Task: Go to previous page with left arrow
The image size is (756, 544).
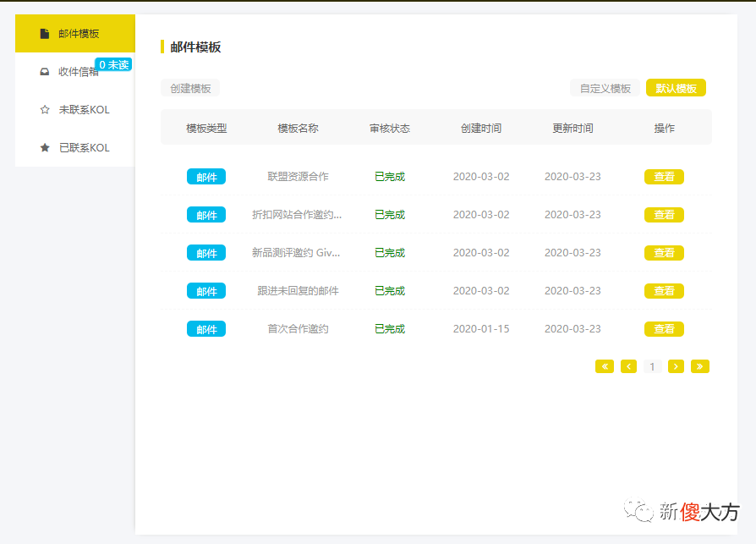Action: click(x=628, y=366)
